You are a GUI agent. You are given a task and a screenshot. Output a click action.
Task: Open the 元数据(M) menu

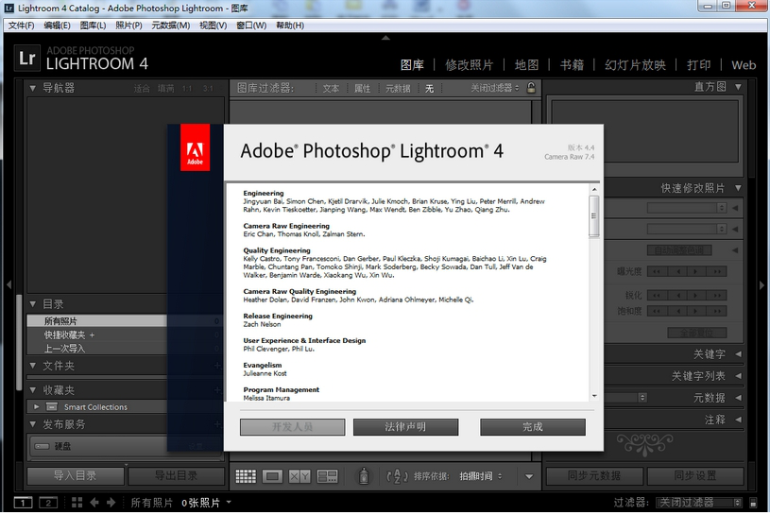click(170, 26)
